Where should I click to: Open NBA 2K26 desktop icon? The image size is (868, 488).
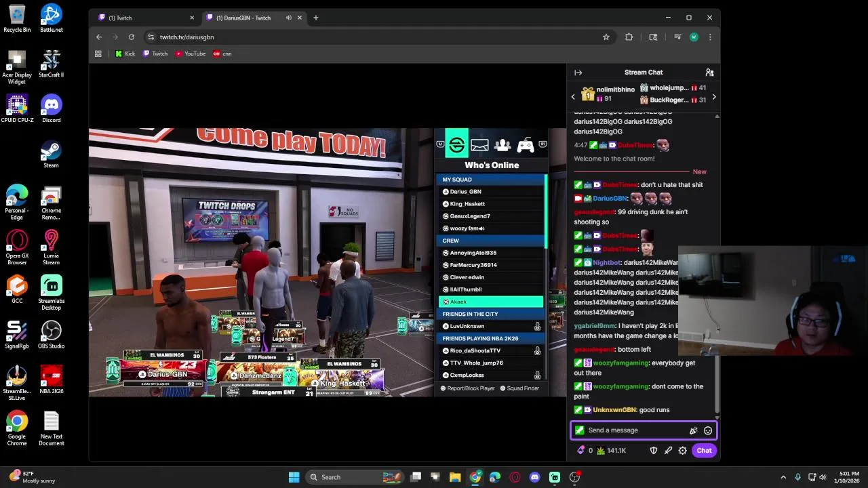pos(51,380)
